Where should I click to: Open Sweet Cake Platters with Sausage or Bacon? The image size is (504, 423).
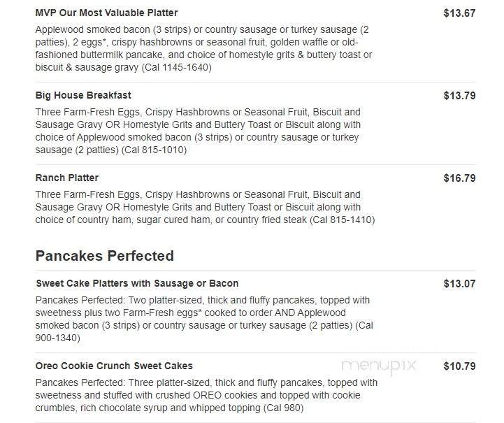coord(137,283)
